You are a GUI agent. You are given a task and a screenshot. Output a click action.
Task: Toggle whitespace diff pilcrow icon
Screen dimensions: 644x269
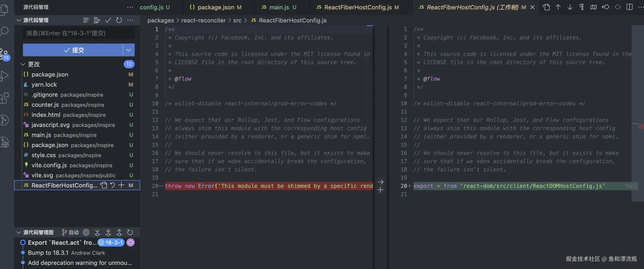[x=581, y=7]
